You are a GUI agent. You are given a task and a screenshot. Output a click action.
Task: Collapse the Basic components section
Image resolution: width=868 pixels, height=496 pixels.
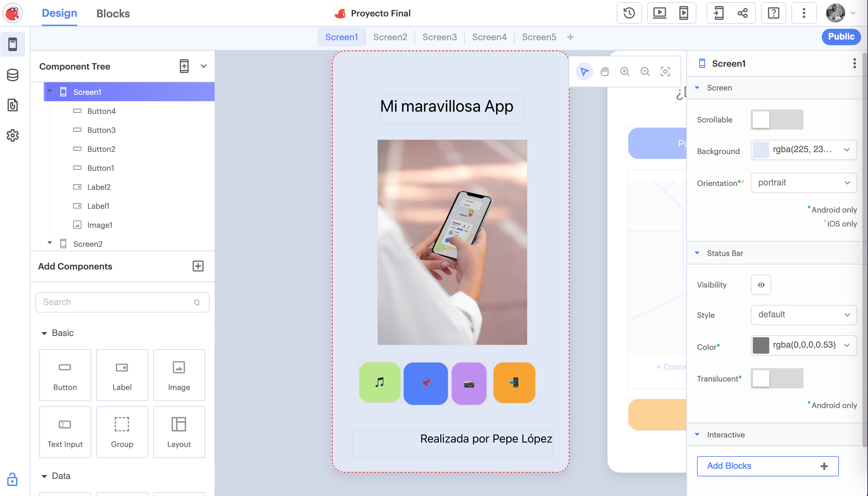point(44,333)
